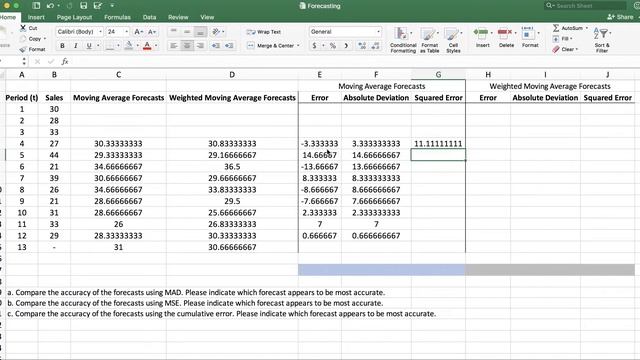Click the Cut scissors icon
The width and height of the screenshot is (640, 360).
23,28
